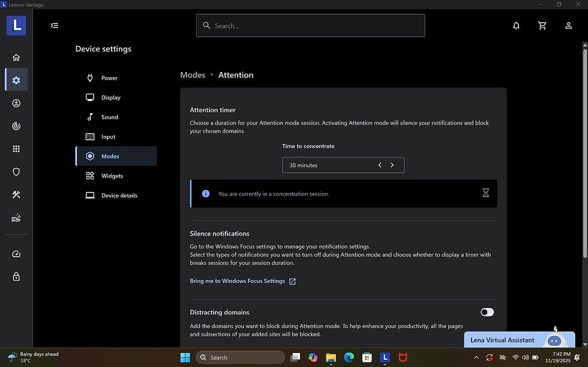Show hidden system tray icons chevron

(476, 358)
